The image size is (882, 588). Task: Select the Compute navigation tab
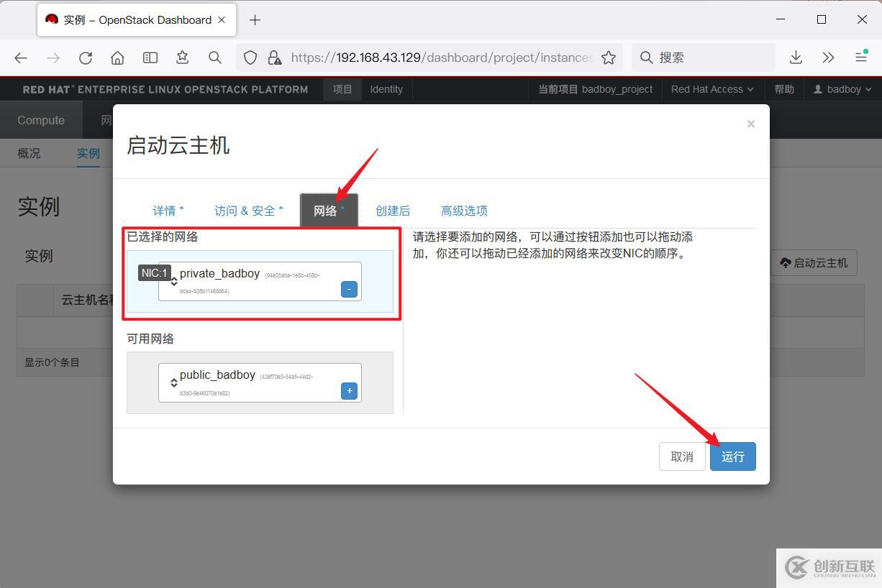pos(41,120)
